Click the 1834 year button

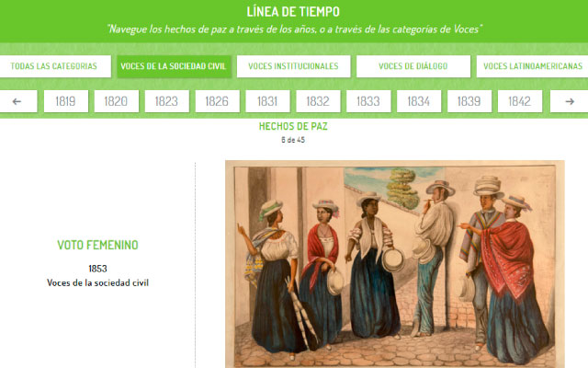(x=419, y=101)
